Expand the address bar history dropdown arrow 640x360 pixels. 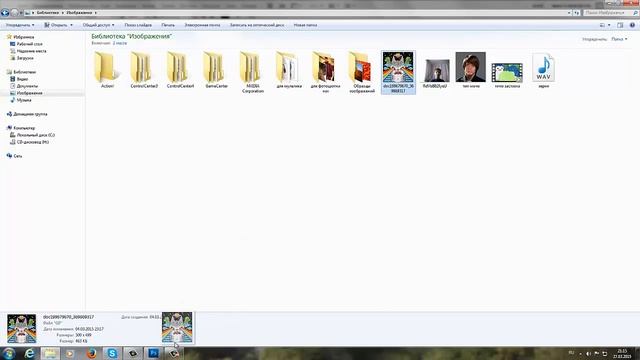tap(569, 13)
